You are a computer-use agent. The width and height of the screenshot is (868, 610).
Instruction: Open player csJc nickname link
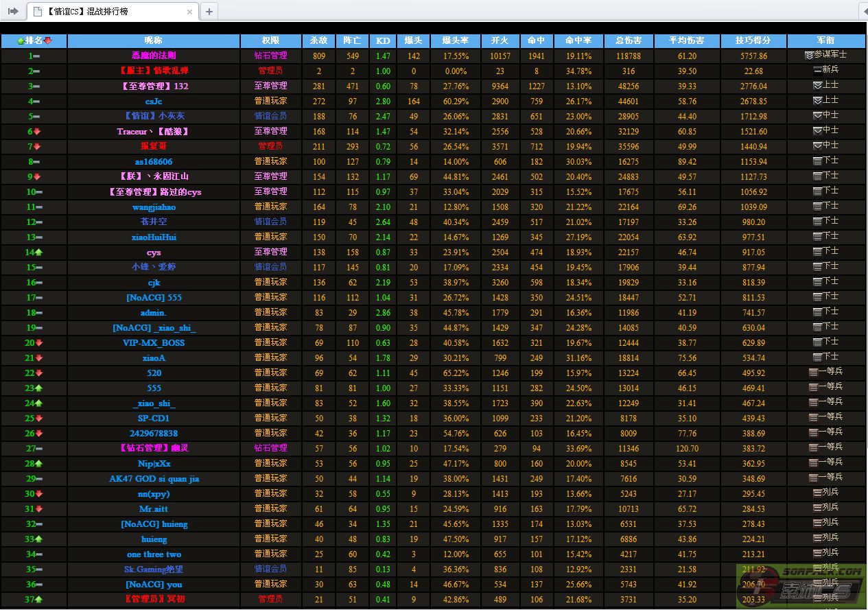(154, 102)
